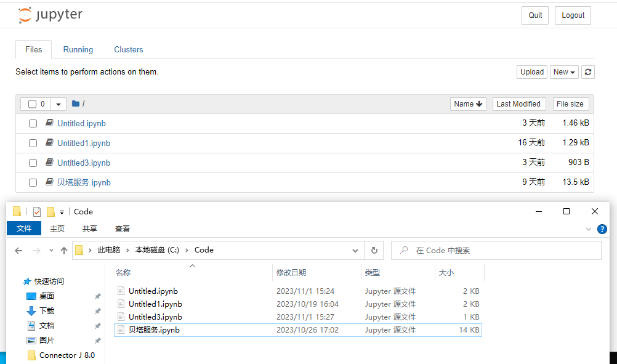Click the Logout button
The width and height of the screenshot is (617, 364).
tap(573, 15)
